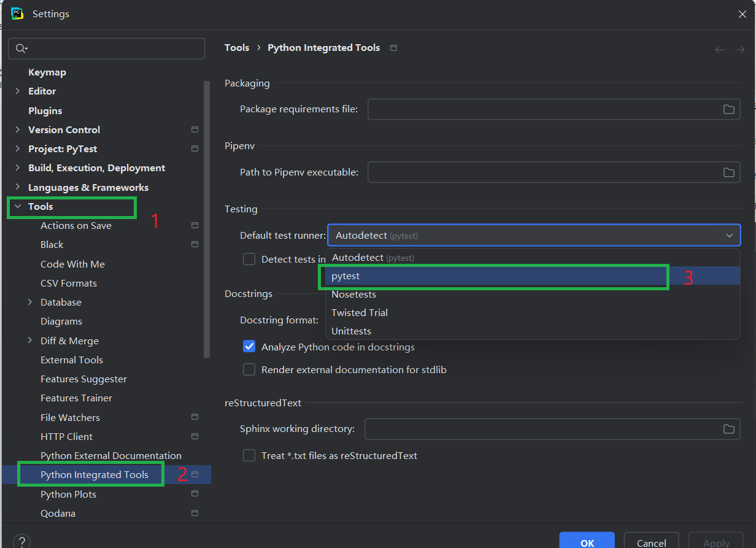The image size is (756, 548).
Task: Click the Cancel button
Action: [652, 541]
